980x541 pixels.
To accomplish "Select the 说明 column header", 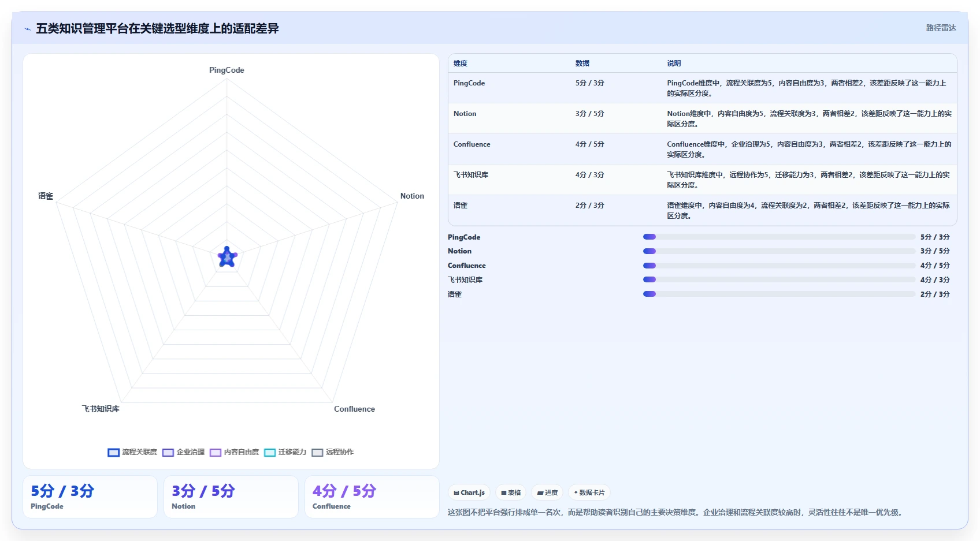I will [674, 64].
